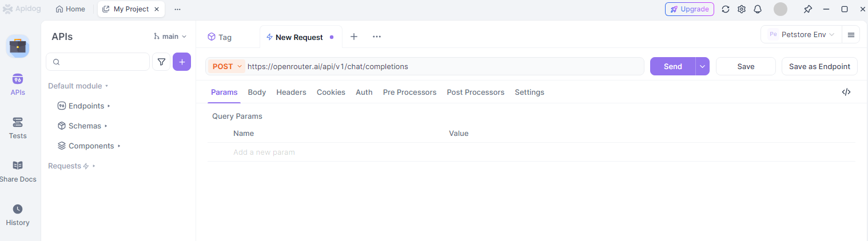Expand the Default module dropdown

click(x=78, y=86)
